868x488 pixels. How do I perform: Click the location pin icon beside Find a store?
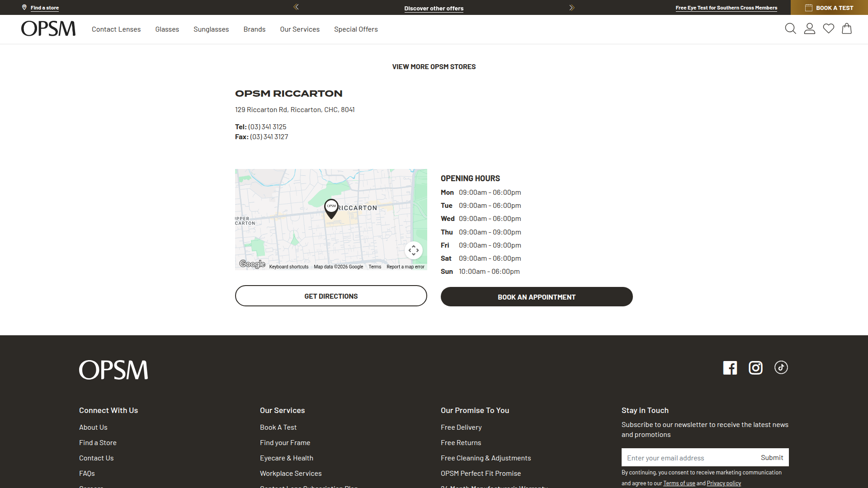point(24,7)
